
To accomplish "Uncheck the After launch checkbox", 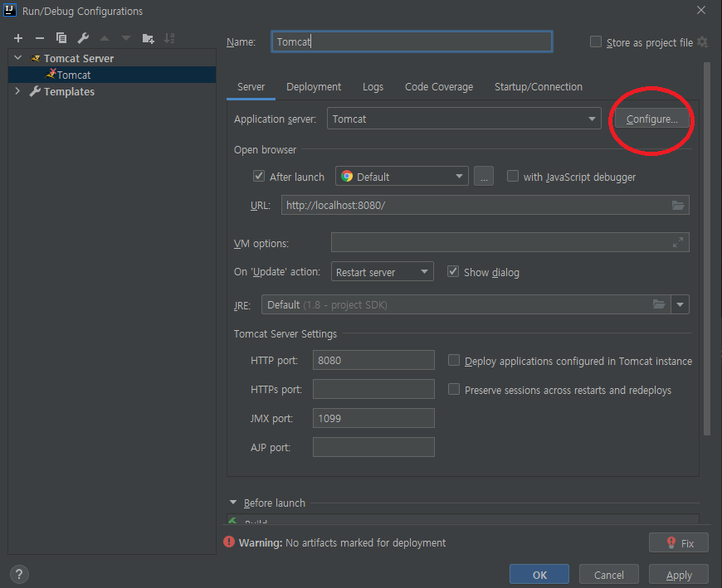I will coord(259,176).
